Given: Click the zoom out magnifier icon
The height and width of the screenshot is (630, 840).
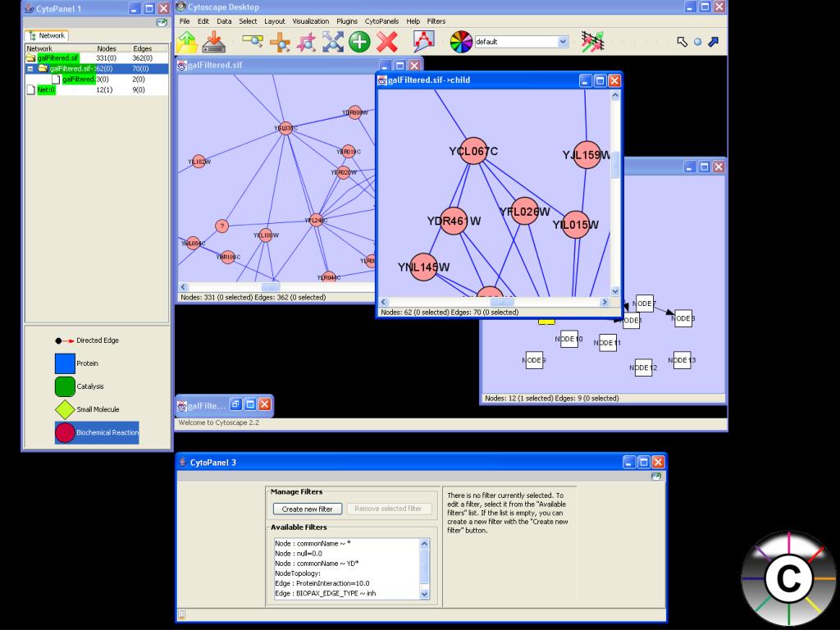Looking at the screenshot, I should pos(253,41).
